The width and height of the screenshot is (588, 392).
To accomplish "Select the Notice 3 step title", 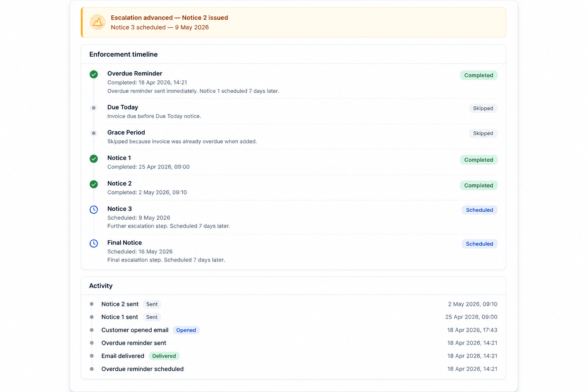I will coord(119,209).
